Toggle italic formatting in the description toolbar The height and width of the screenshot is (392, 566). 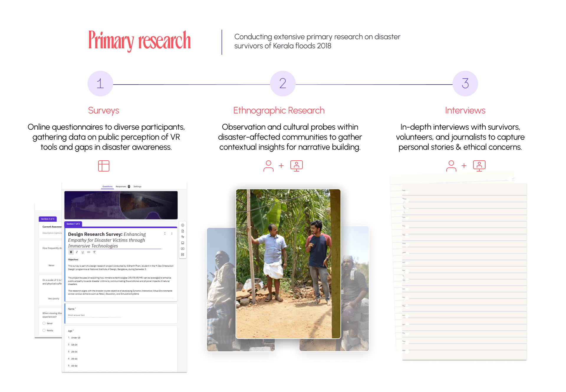(77, 252)
